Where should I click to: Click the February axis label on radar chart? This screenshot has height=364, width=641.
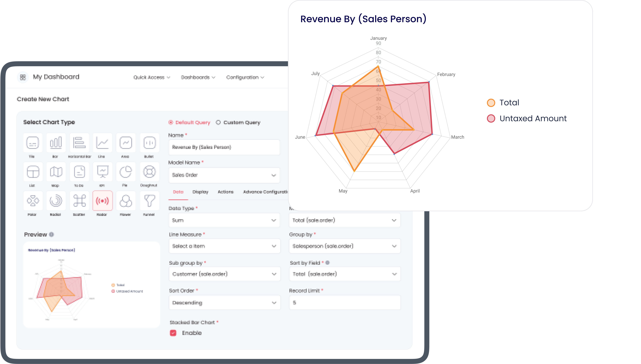coord(446,75)
